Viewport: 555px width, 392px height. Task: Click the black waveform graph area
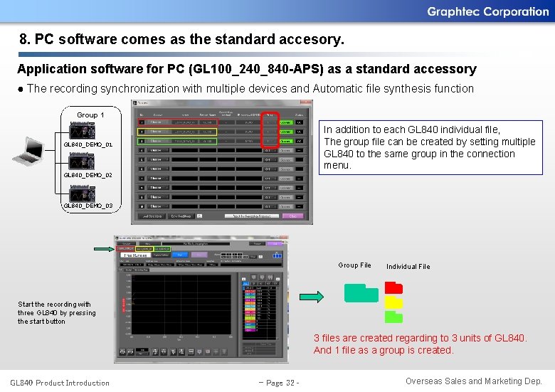181,304
